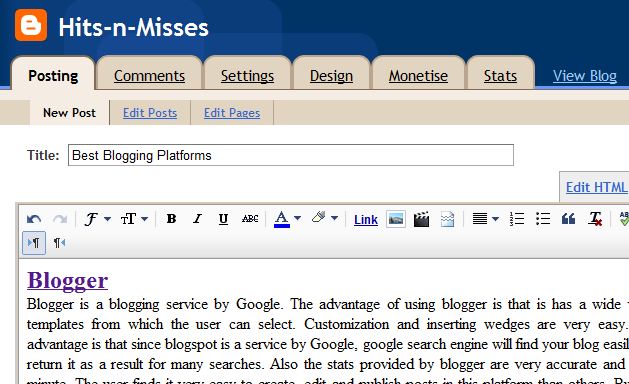Click the redo arrow icon
Image resolution: width=629 pixels, height=384 pixels.
60,219
